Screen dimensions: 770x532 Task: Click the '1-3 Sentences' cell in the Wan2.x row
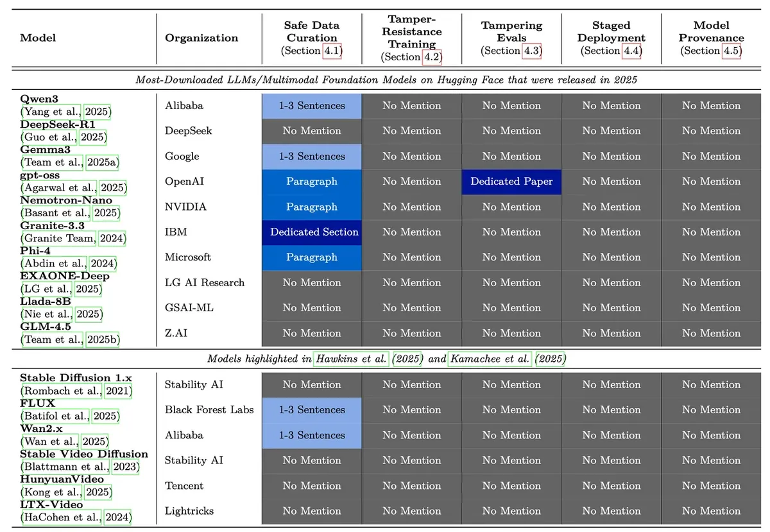tap(312, 435)
